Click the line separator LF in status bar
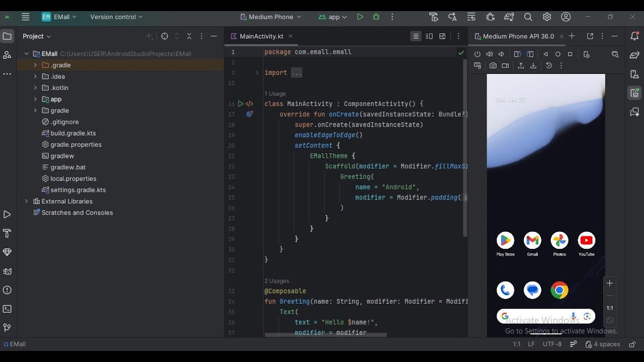This screenshot has width=644, height=362. tap(531, 344)
